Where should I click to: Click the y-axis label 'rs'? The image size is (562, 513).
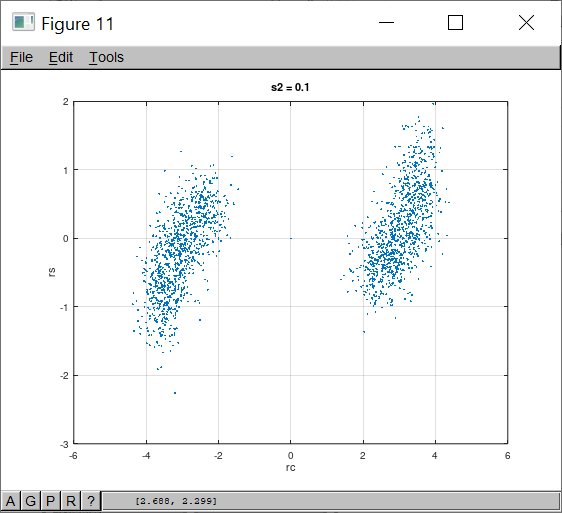(52, 272)
